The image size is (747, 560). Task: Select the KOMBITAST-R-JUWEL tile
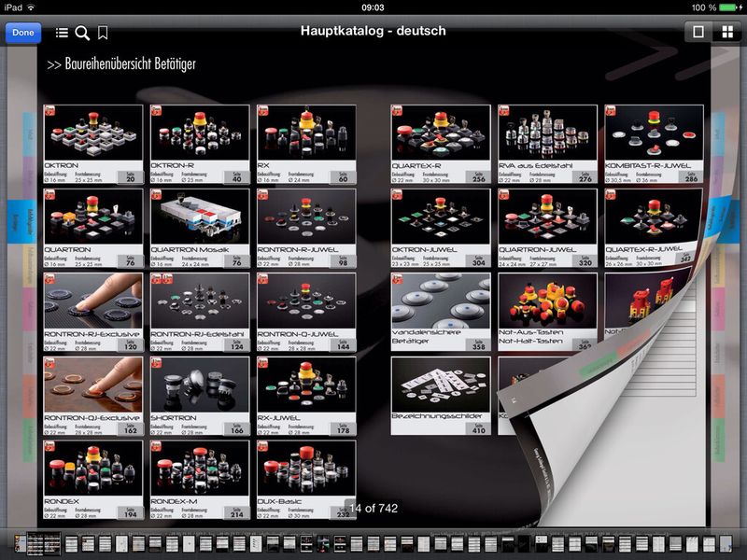[655, 145]
